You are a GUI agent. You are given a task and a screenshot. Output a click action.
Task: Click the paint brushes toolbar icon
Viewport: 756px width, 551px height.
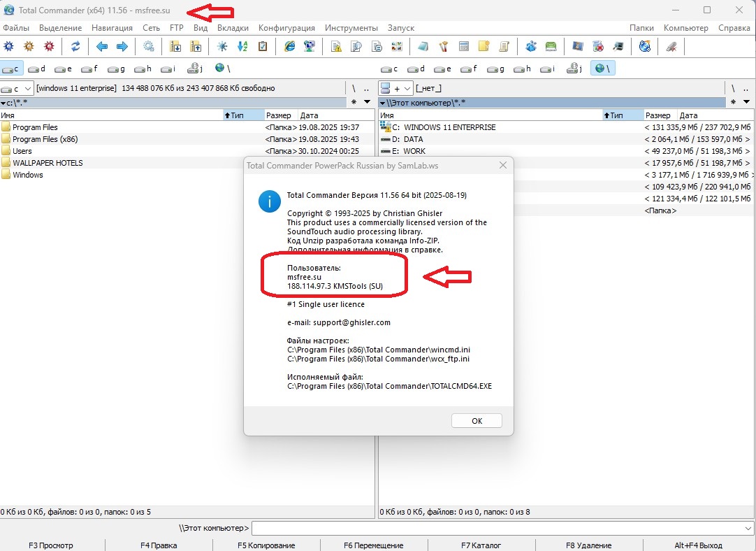click(443, 46)
